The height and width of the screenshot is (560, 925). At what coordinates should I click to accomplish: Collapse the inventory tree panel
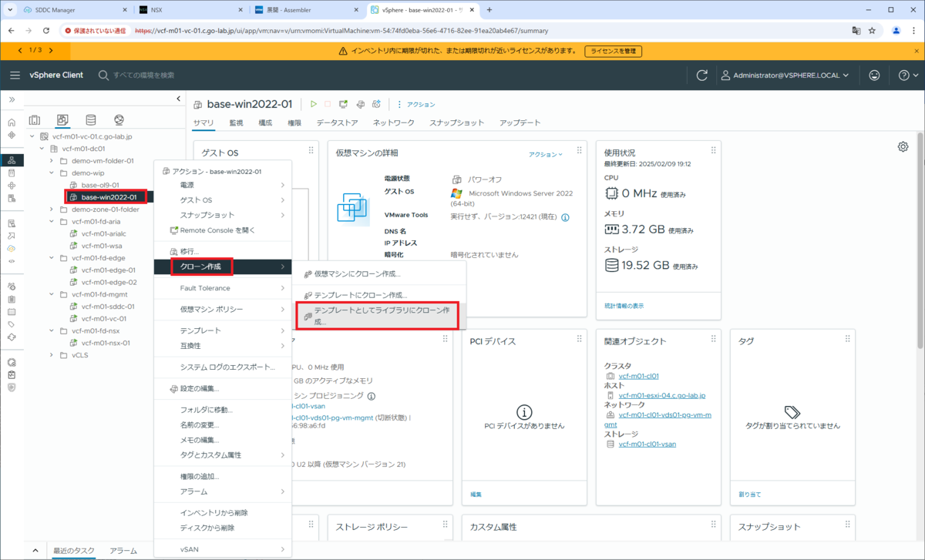[178, 99]
